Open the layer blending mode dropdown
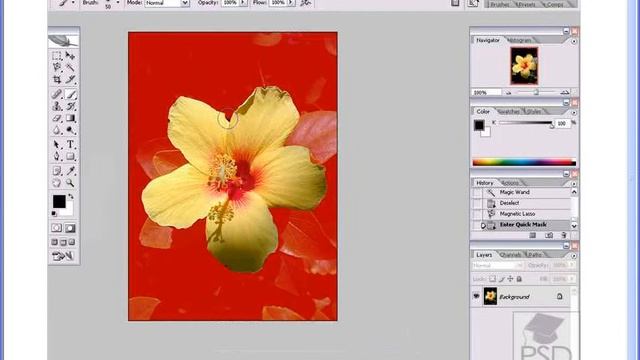This screenshot has height=360, width=640. (498, 265)
